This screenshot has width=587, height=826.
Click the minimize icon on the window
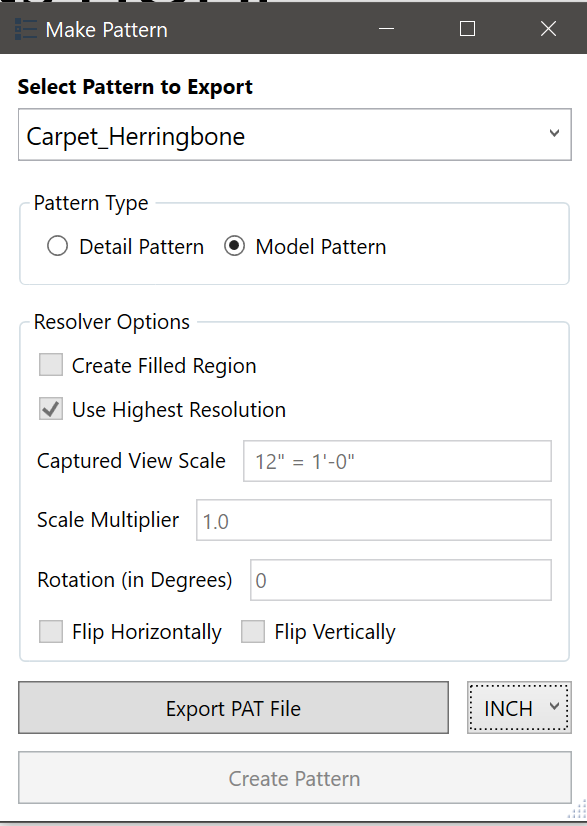(386, 28)
